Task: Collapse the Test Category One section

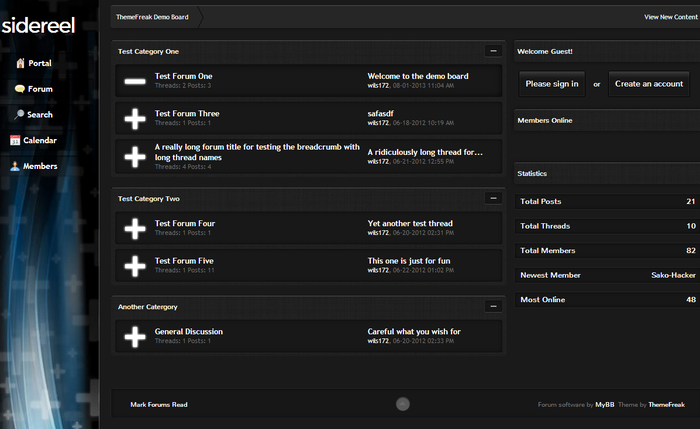Action: point(492,50)
